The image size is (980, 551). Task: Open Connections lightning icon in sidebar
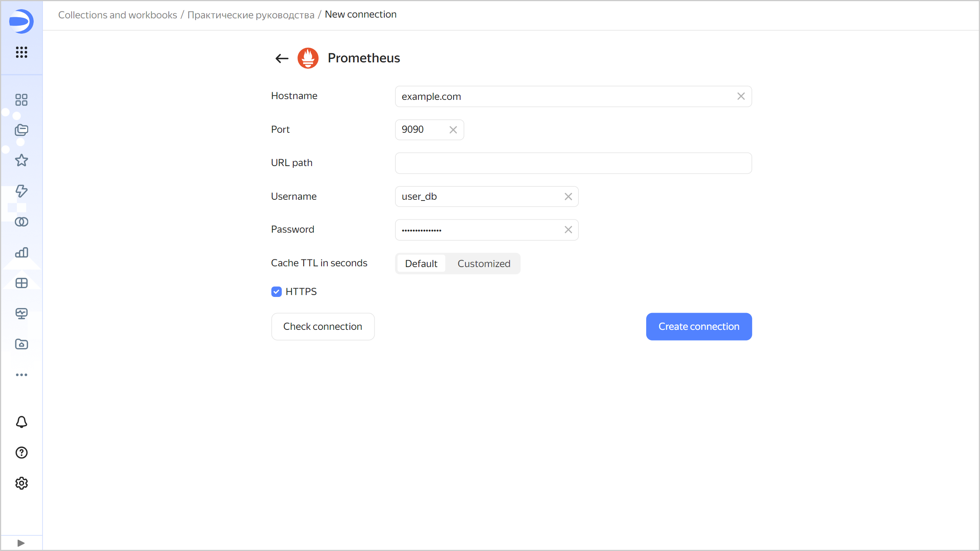click(21, 191)
